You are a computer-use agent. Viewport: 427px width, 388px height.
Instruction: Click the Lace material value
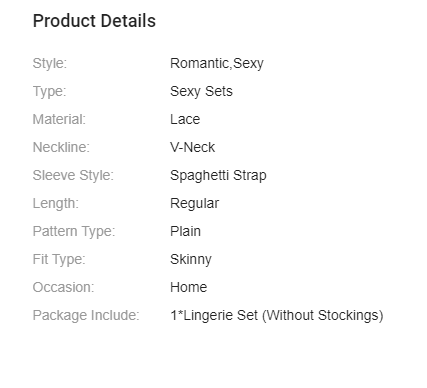click(185, 119)
